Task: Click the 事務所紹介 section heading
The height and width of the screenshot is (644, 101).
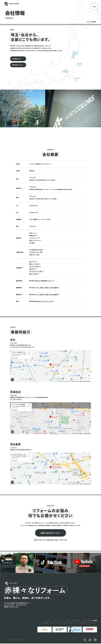Action: point(20,332)
